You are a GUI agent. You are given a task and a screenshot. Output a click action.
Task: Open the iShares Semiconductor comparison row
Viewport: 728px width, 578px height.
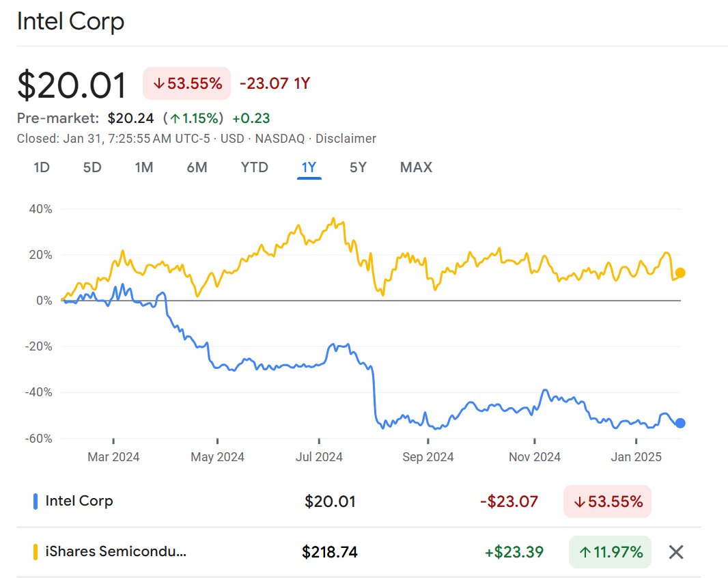pos(115,552)
